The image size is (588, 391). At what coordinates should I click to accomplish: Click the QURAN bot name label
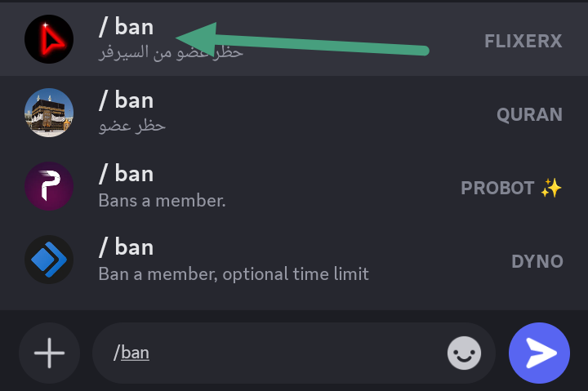coord(529,114)
